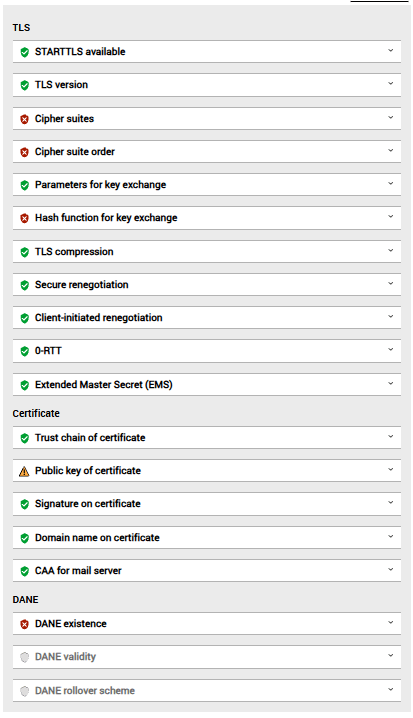Click green shield icon beside Signature on certificate
This screenshot has height=718, width=413.
(x=25, y=504)
